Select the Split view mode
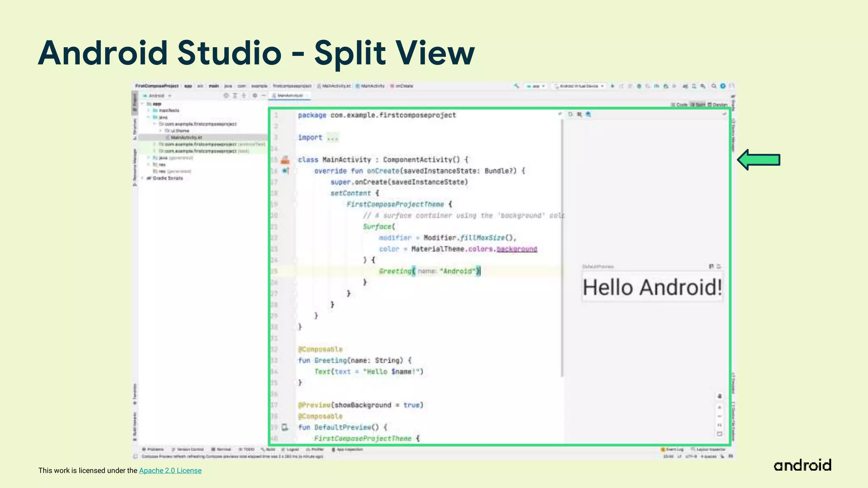 [698, 105]
